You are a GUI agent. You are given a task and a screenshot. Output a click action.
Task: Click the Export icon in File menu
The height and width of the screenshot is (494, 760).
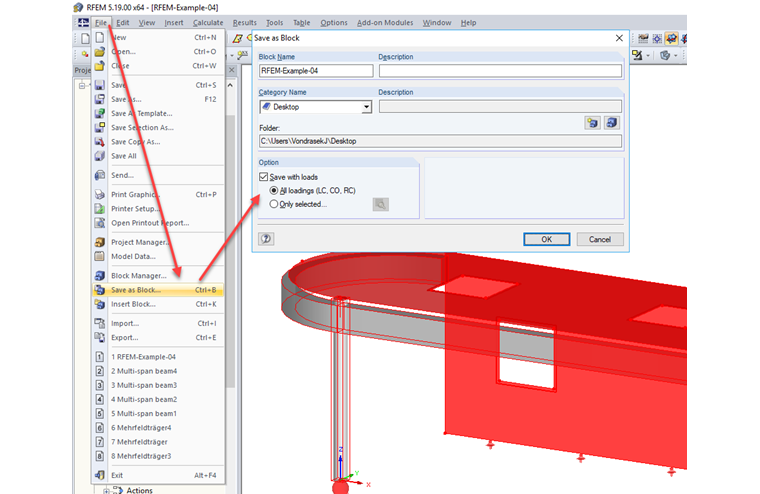click(100, 337)
